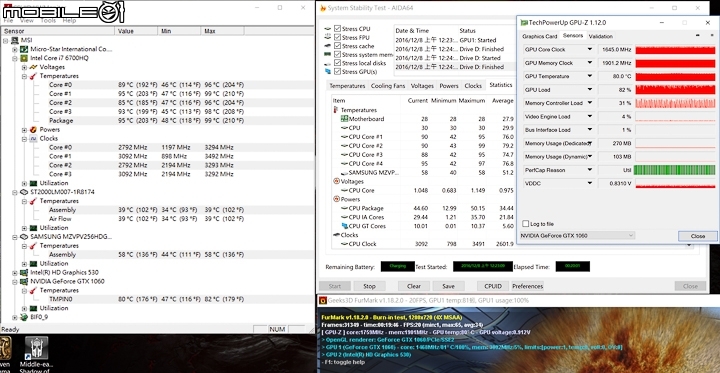Click the CPUID button in AIDA64

click(x=493, y=286)
